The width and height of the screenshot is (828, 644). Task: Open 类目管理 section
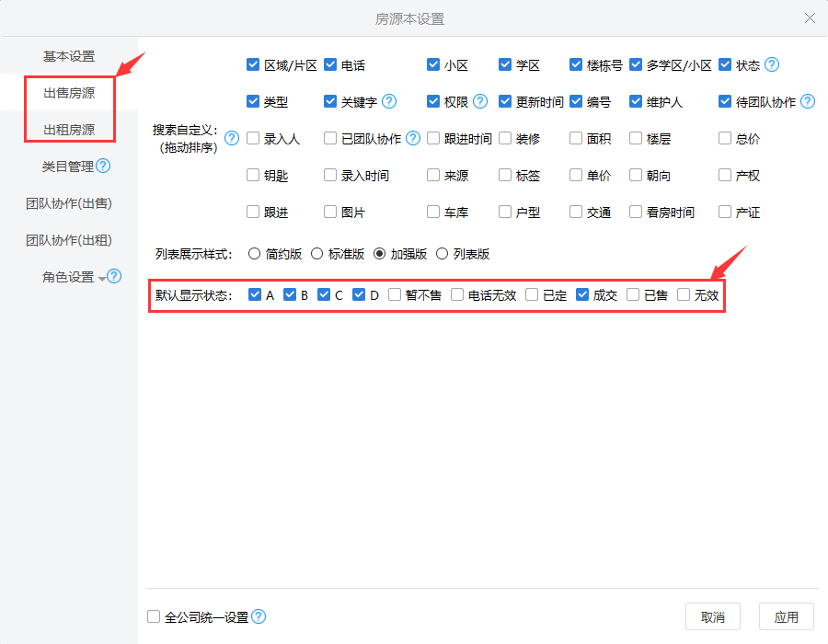pyautogui.click(x=68, y=167)
